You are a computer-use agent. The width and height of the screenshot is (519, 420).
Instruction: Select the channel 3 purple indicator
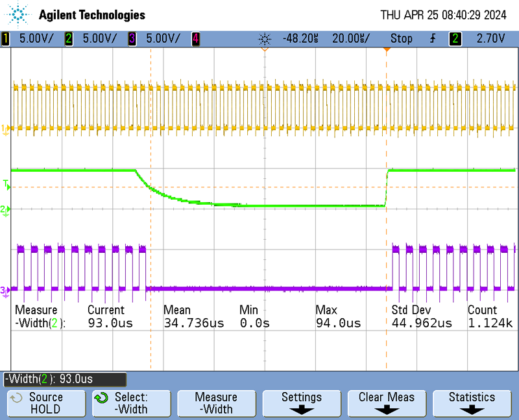pos(132,38)
